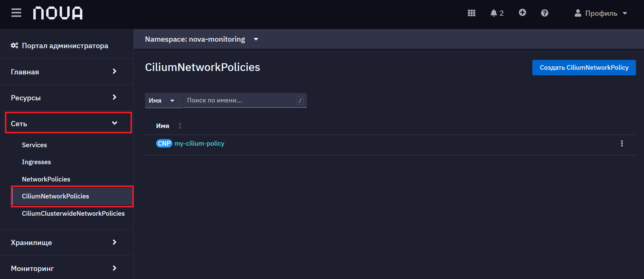Go to NetworkPolicies page

(46, 179)
